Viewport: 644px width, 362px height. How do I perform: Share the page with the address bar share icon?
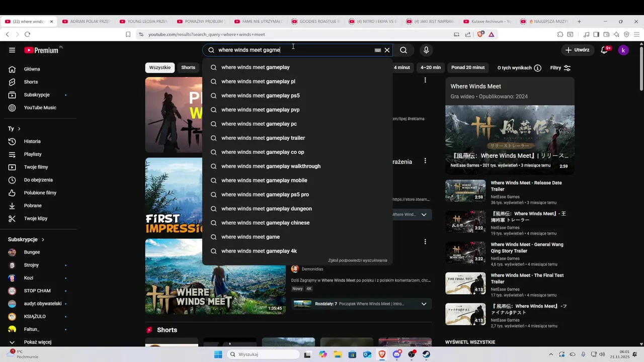coord(468,34)
